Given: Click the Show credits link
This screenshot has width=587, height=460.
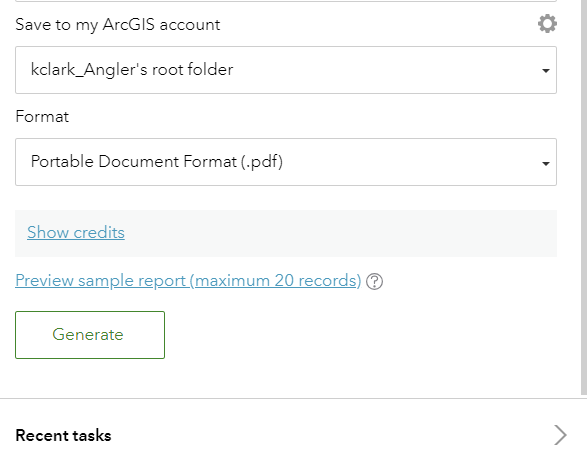Looking at the screenshot, I should [76, 232].
